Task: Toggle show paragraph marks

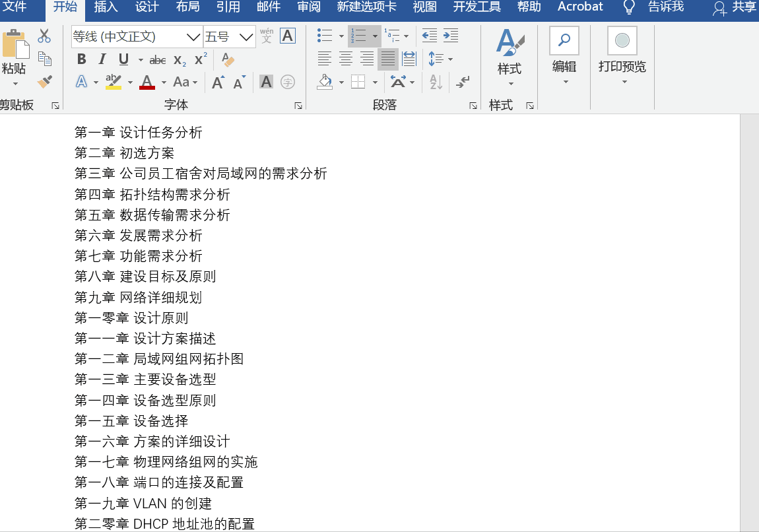Action: (x=463, y=82)
